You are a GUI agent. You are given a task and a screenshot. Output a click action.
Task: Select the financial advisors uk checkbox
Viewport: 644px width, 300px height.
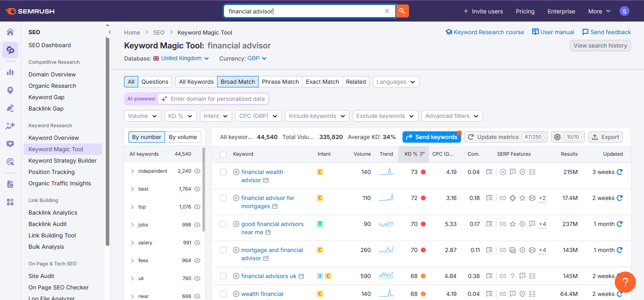(x=223, y=276)
